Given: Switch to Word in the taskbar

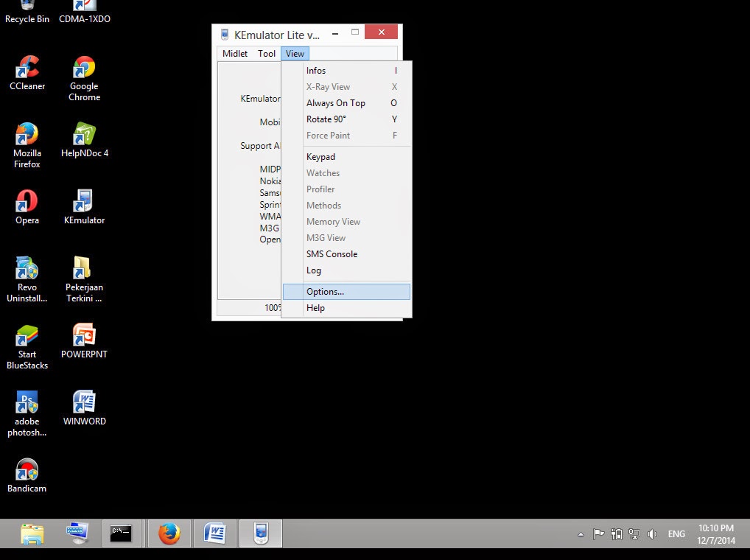Looking at the screenshot, I should pos(215,533).
